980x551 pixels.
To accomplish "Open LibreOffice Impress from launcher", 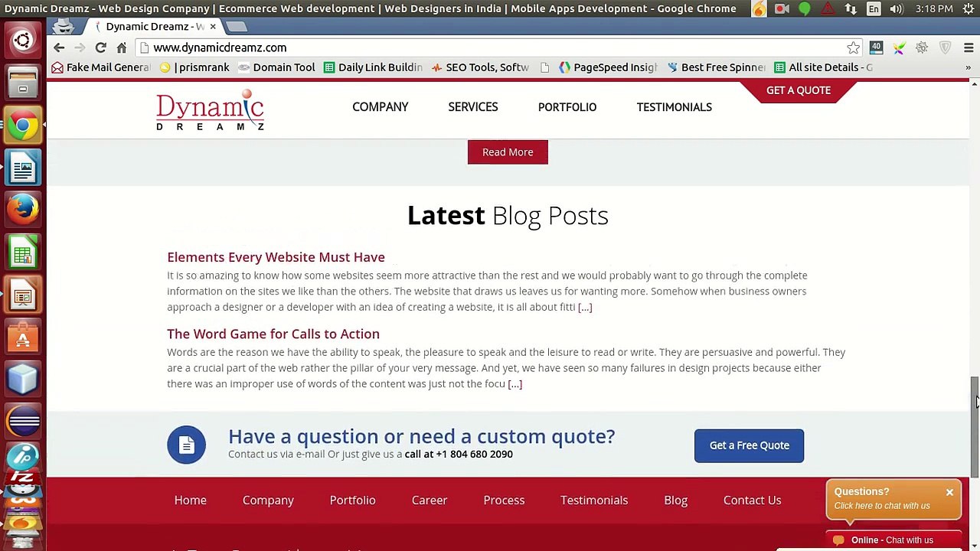I will [23, 295].
